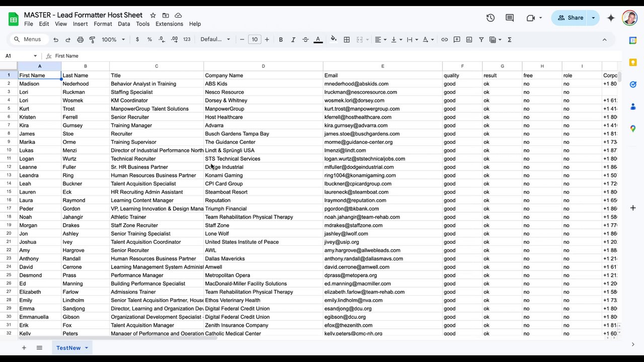This screenshot has width=644, height=362.
Task: Open the Help menu
Action: tap(195, 24)
